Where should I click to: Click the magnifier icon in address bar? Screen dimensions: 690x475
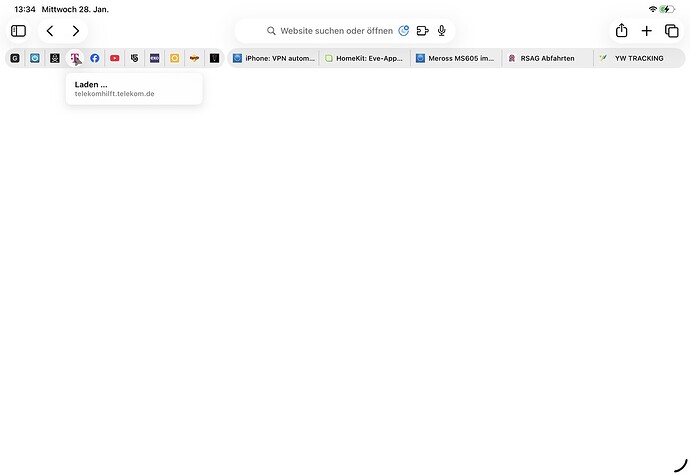(x=271, y=31)
